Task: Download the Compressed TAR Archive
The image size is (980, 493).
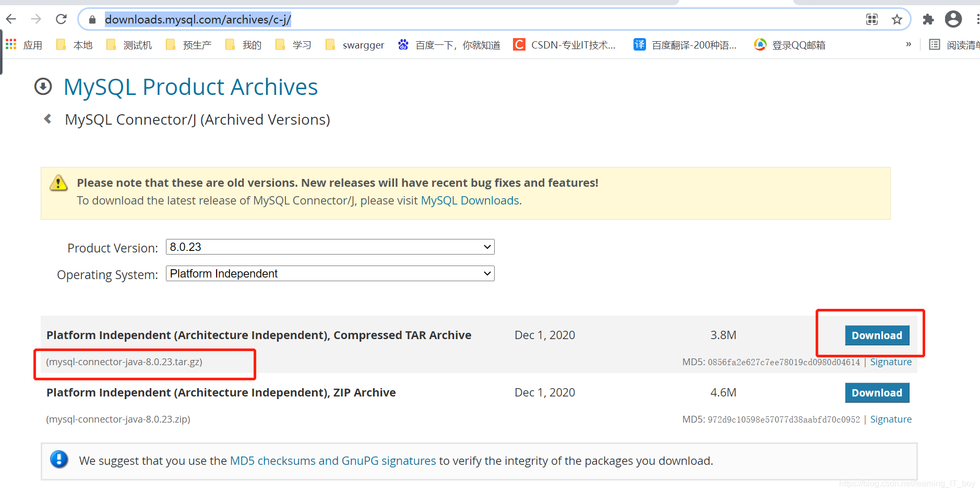Action: [877, 335]
